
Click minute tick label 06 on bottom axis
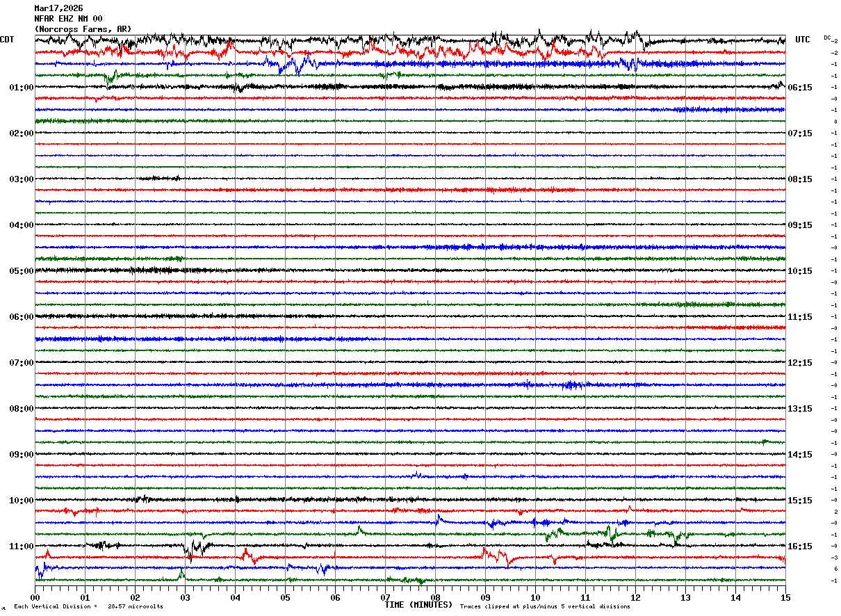pos(335,597)
